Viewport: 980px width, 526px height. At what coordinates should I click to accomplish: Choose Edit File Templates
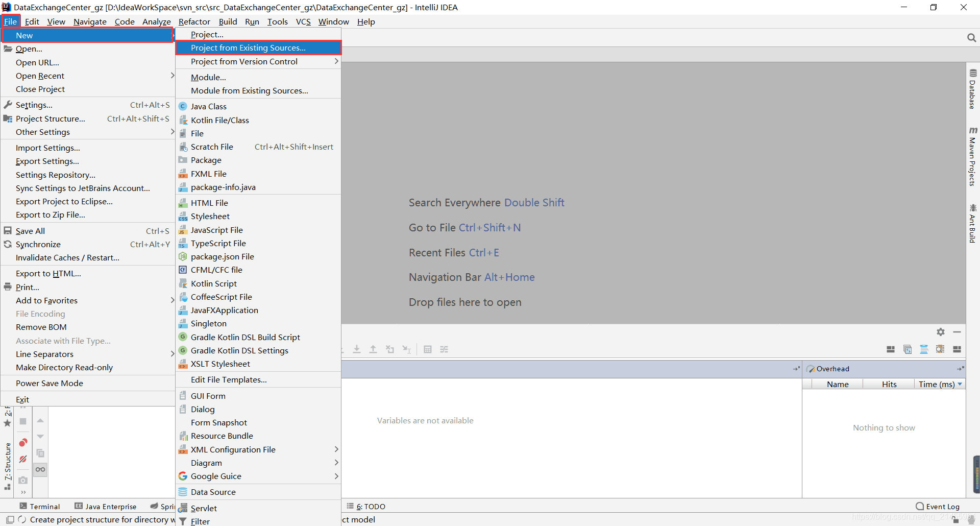point(258,379)
